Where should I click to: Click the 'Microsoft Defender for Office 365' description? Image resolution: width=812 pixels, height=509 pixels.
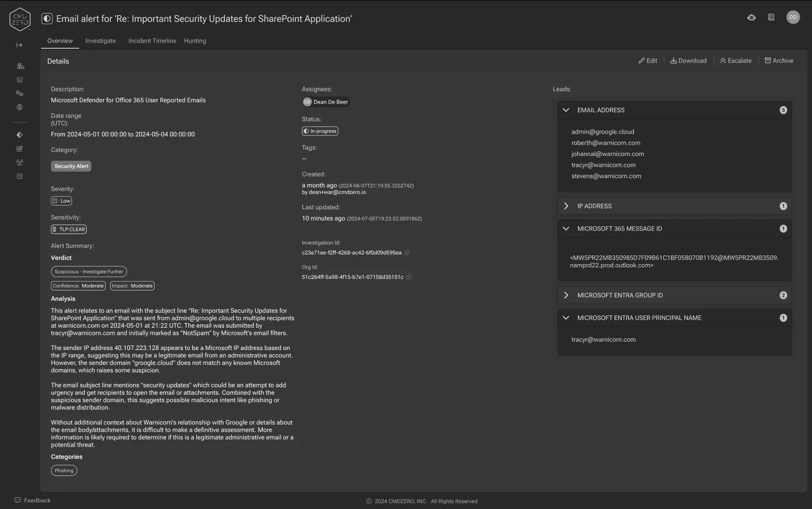pos(128,100)
